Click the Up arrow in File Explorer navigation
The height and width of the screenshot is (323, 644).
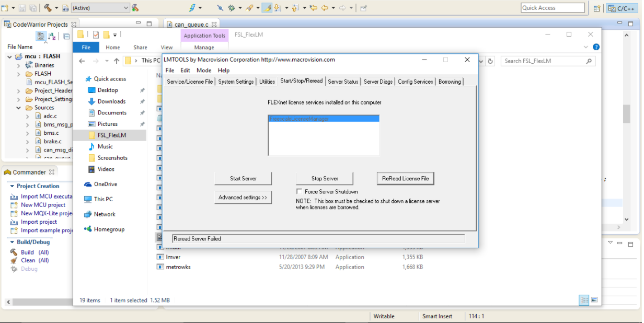(116, 61)
